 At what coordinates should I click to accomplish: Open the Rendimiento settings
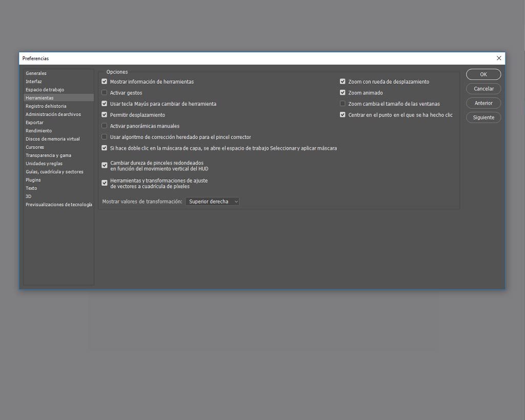58,131
